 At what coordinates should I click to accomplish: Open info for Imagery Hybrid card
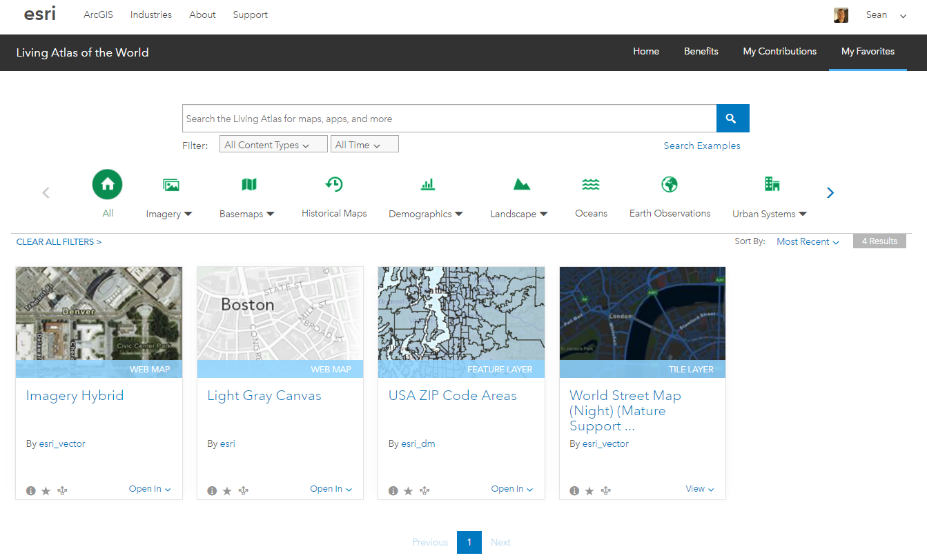coord(31,491)
